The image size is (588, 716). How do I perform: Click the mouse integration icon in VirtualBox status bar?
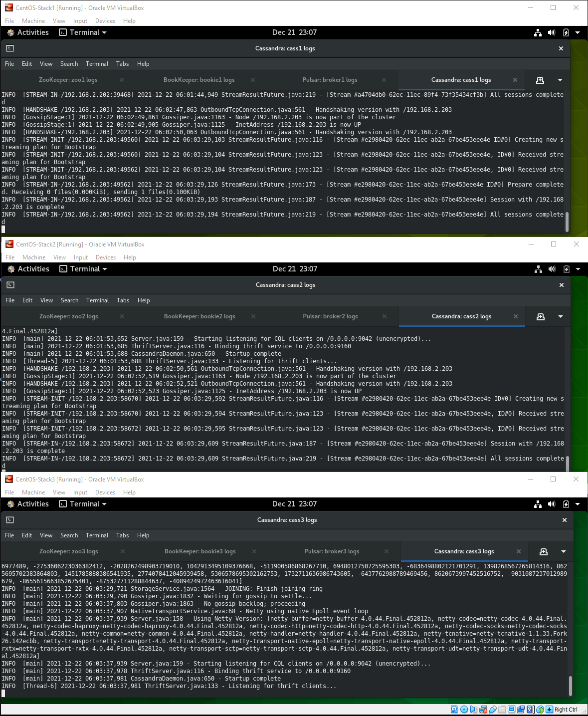click(x=540, y=710)
